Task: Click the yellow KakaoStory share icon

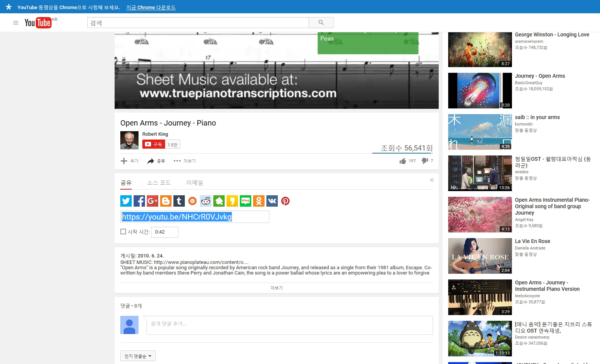Action: 232,201
